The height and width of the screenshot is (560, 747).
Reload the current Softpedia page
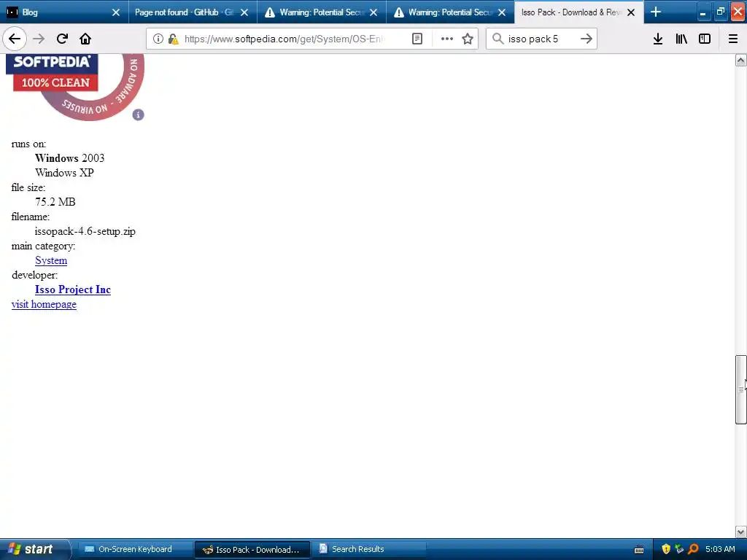point(62,39)
